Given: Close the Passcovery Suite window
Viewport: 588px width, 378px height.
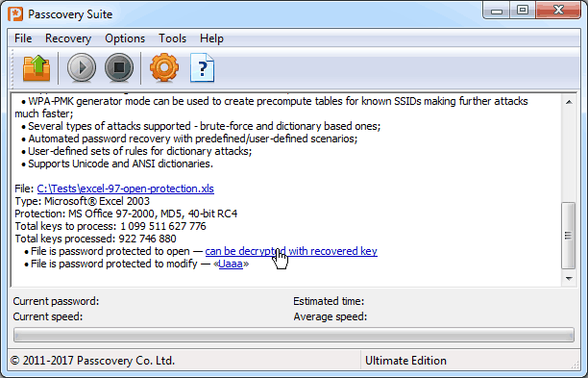Looking at the screenshot, I should click(x=558, y=11).
